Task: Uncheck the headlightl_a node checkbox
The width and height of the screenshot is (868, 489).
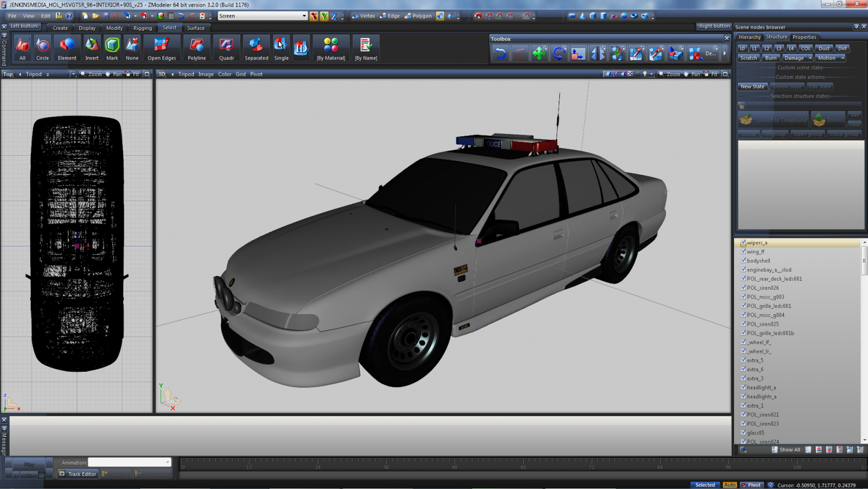Action: [x=743, y=388]
